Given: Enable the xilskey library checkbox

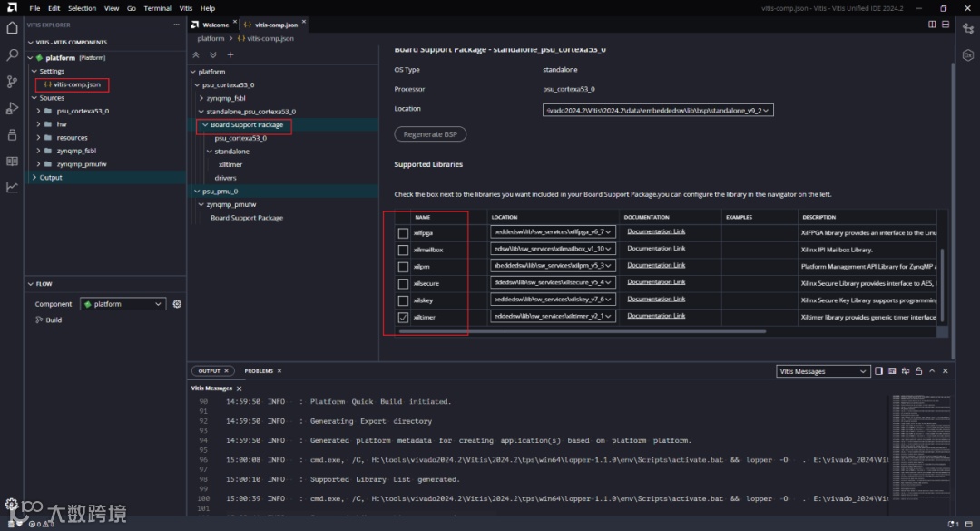Looking at the screenshot, I should point(403,300).
